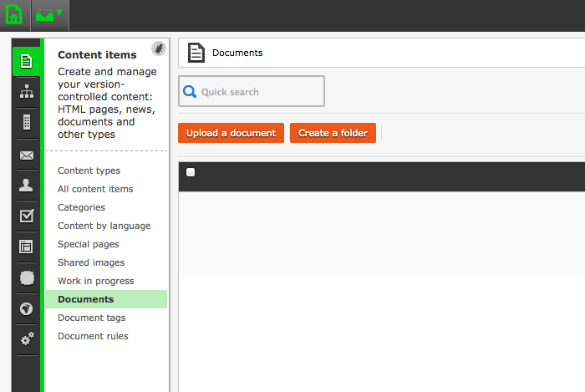
Task: Open Content types menu item
Action: point(89,171)
